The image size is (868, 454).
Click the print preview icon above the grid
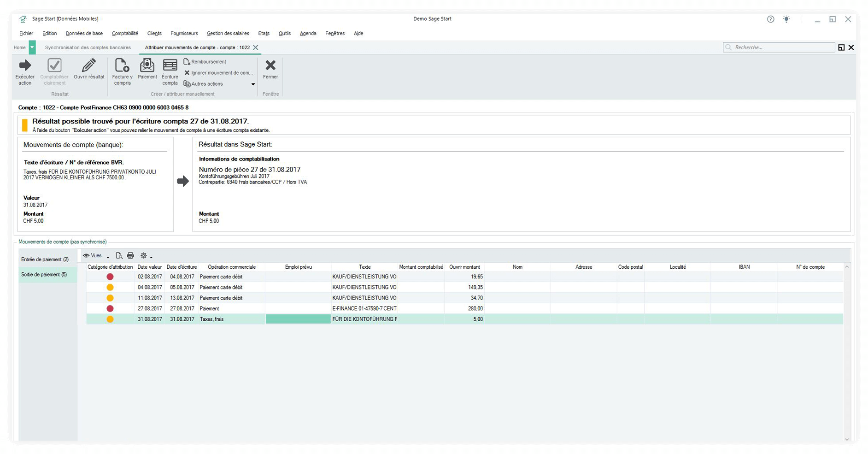[119, 256]
